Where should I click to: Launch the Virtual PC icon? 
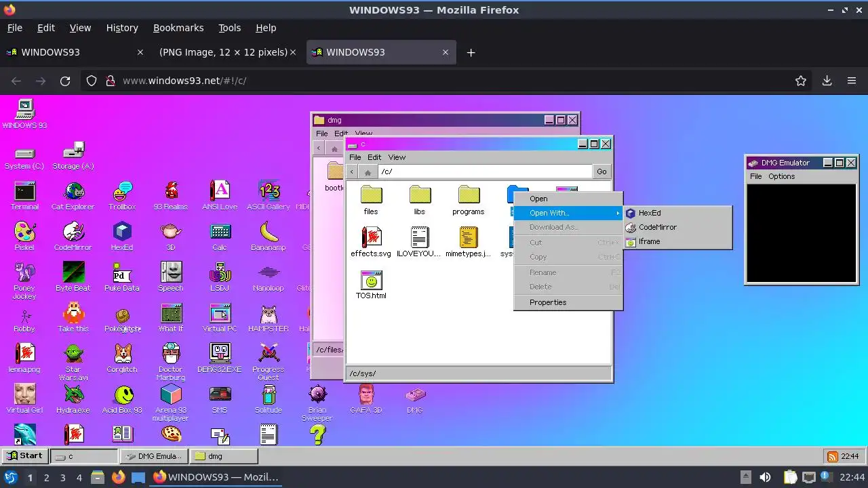(x=220, y=318)
